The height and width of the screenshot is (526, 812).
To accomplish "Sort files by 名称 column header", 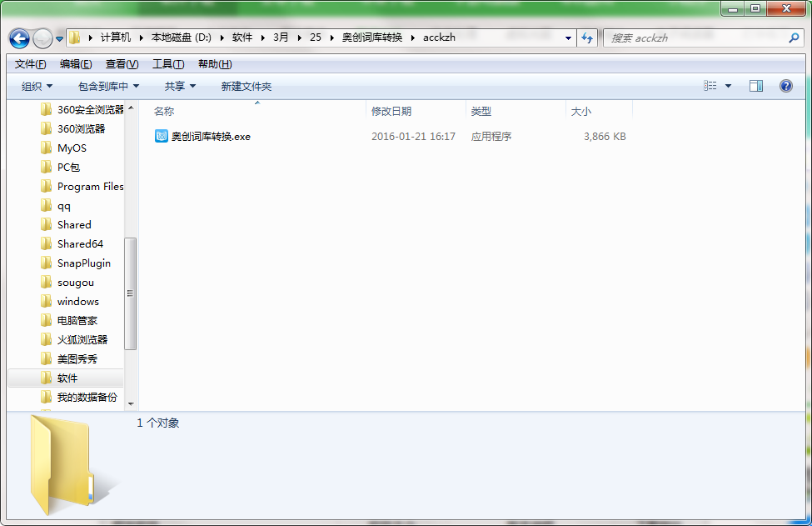I will pos(164,112).
